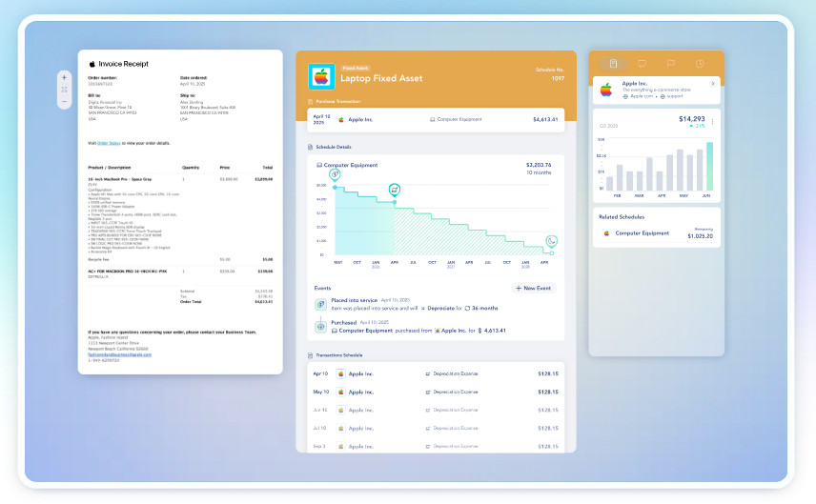Open the Computer Equipment related schedule
The height and width of the screenshot is (504, 816).
657,233
